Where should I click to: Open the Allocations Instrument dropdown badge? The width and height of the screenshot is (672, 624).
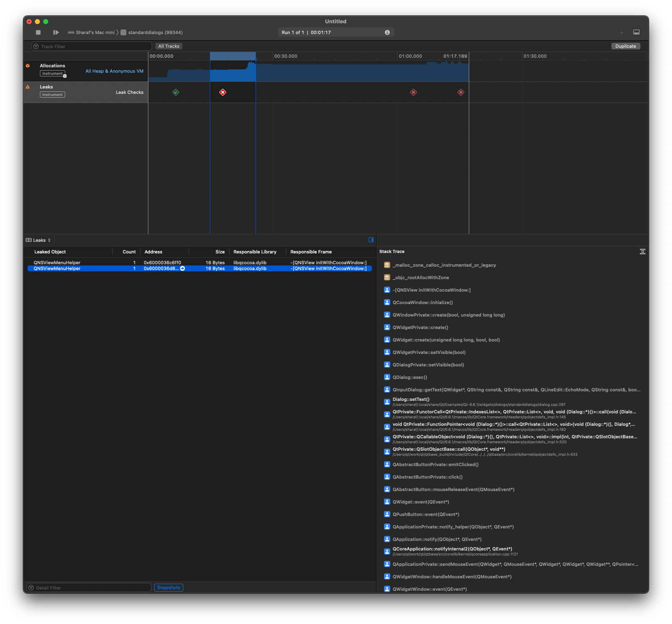click(x=53, y=74)
